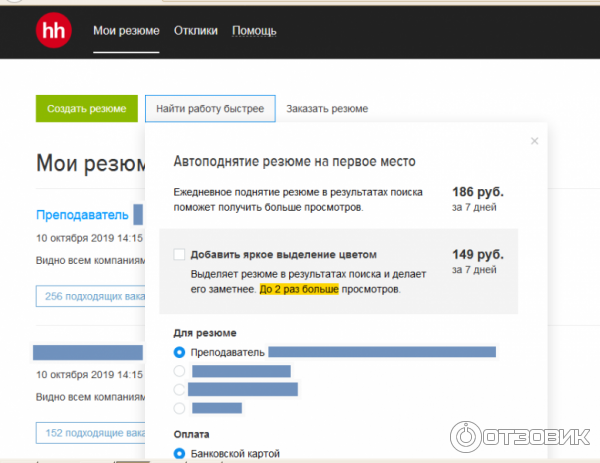Enable the Добавить яркое выделение цветом checkbox
The width and height of the screenshot is (600, 463).
(x=180, y=255)
